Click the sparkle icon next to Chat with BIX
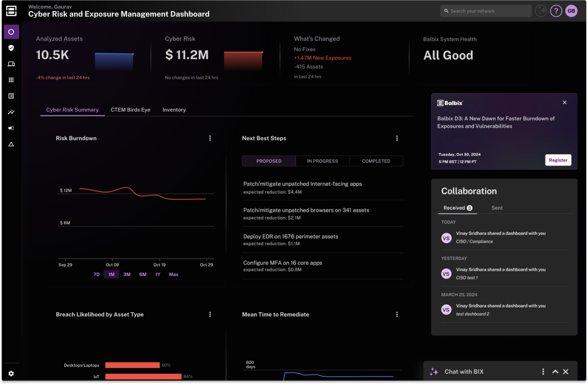This screenshot has width=588, height=384. 434,371
